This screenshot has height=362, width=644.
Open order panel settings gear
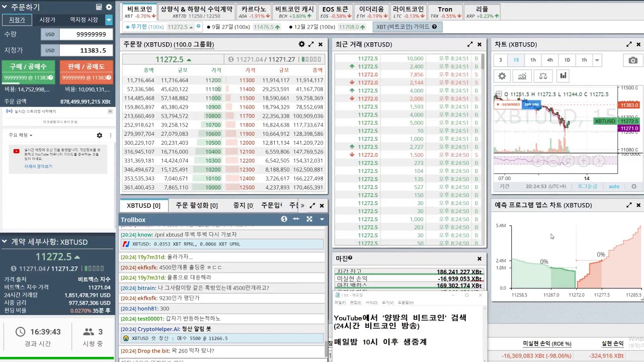[x=109, y=8]
